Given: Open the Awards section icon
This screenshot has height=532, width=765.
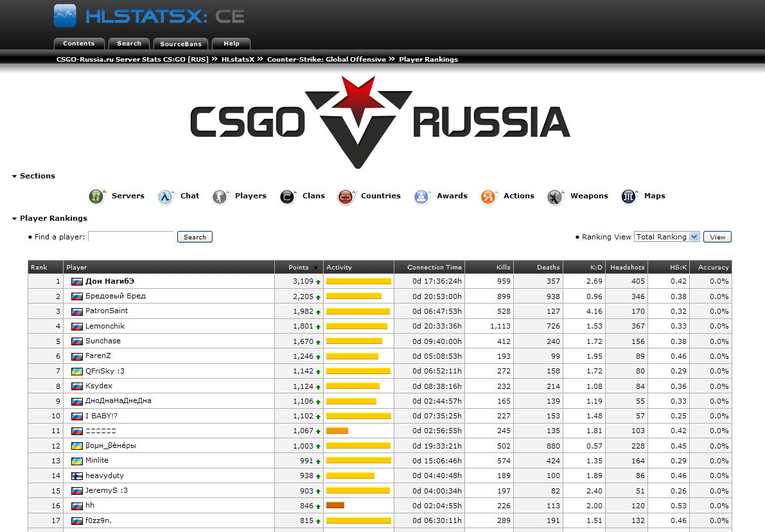Looking at the screenshot, I should (x=422, y=196).
